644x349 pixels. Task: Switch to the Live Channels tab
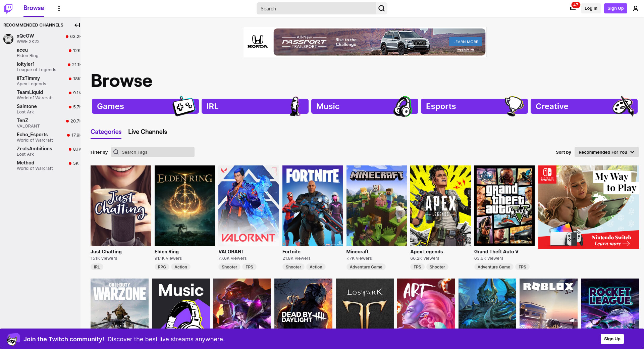[147, 132]
